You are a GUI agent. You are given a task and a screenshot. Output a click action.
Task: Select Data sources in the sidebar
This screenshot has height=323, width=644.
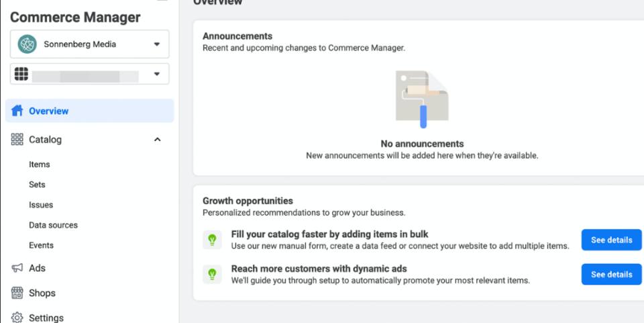point(53,225)
